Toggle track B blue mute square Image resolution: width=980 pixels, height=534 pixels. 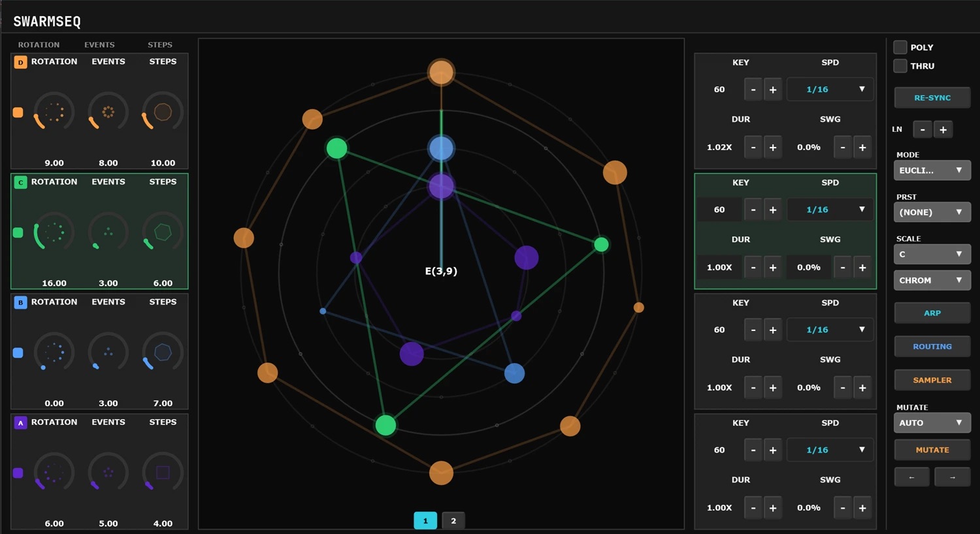[x=18, y=353]
